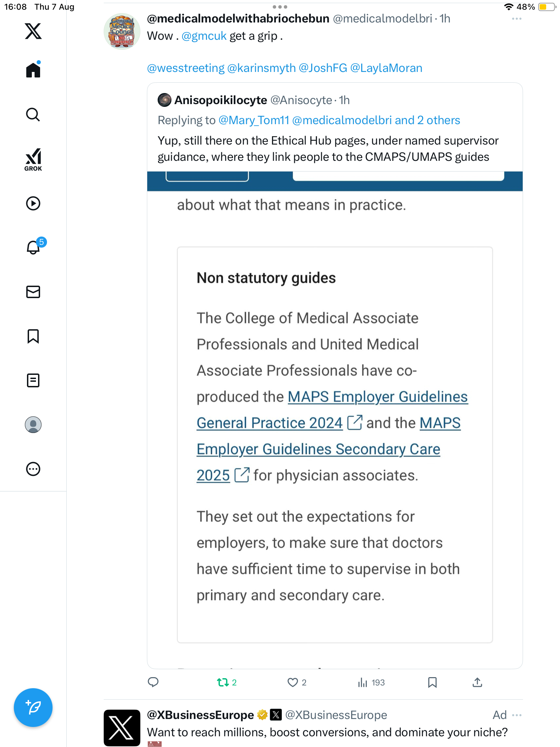
Task: Like the medicalmodelbri post
Action: pos(293,682)
